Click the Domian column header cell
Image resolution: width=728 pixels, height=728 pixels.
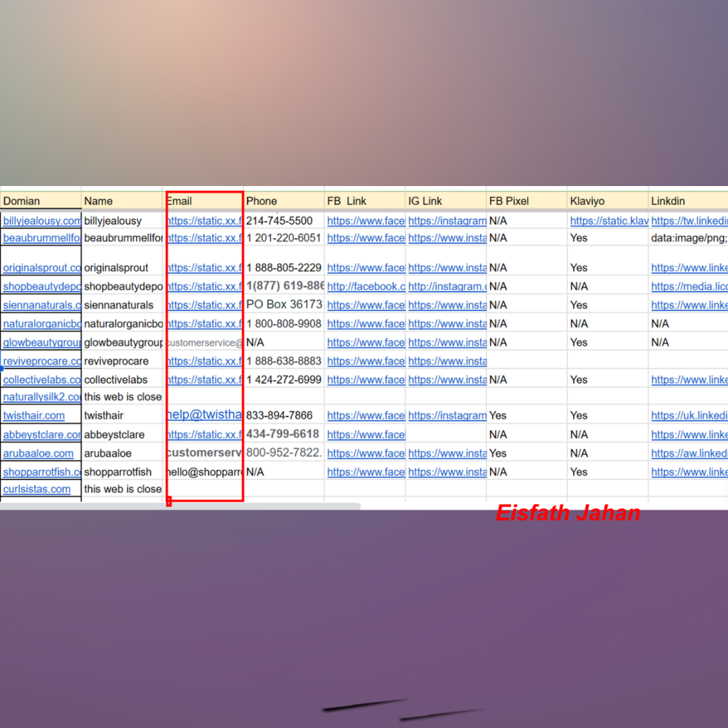(40, 201)
